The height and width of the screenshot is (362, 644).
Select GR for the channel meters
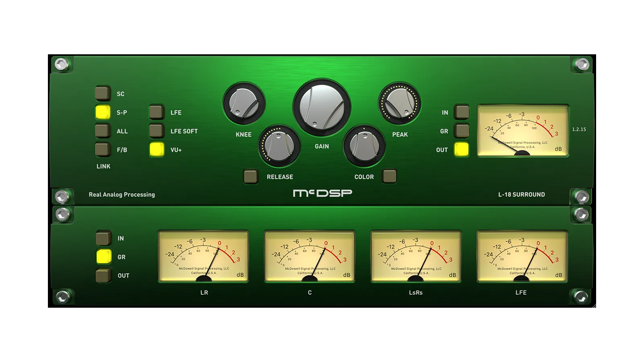point(103,257)
